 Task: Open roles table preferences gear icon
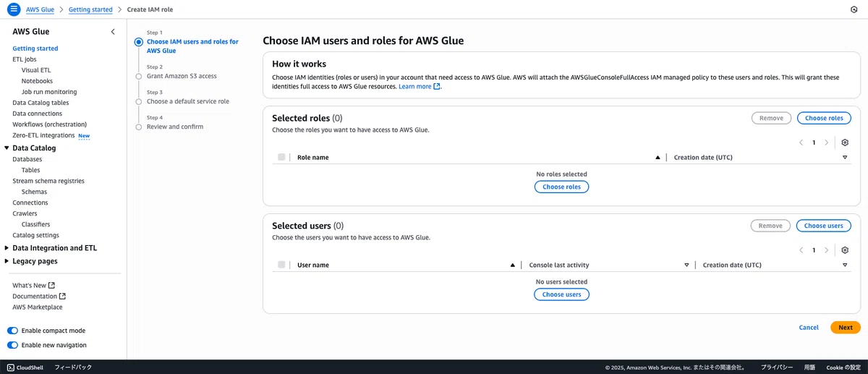(845, 143)
